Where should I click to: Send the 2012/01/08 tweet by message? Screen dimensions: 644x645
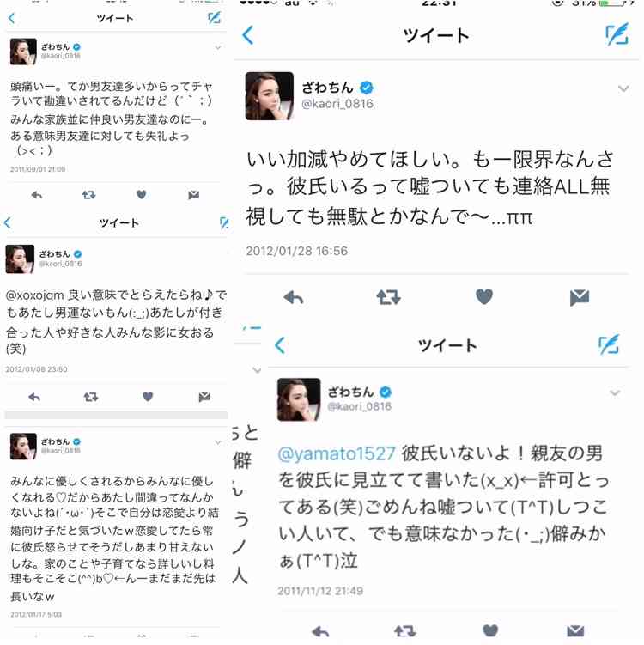[204, 397]
